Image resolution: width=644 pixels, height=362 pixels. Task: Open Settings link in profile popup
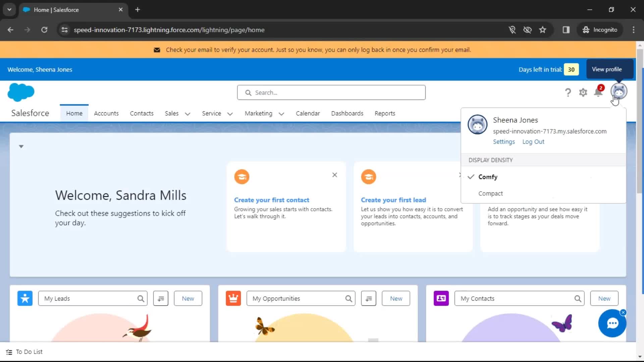(x=504, y=142)
